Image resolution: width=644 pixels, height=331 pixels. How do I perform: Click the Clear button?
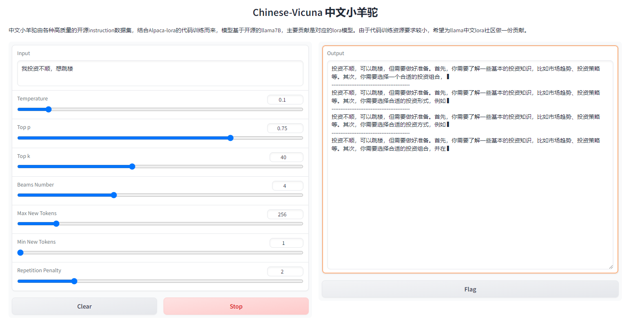click(x=84, y=306)
